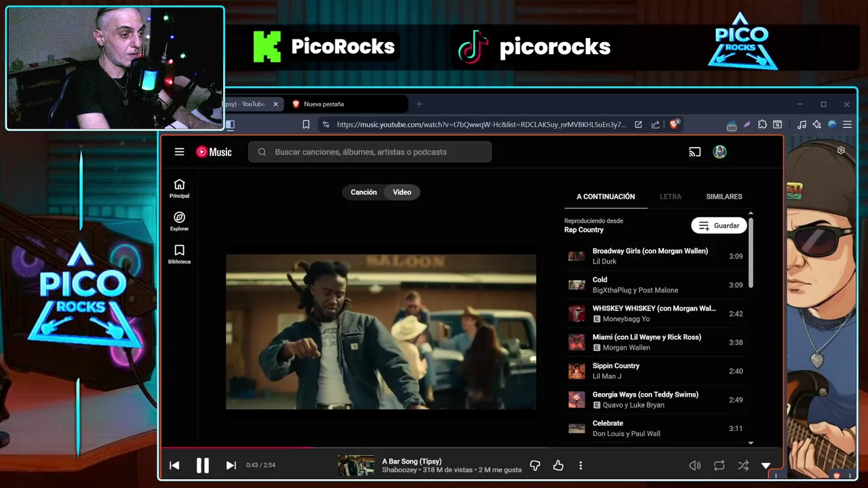Open more options for the current song
Viewport: 868px width, 488px height.
pos(580,465)
